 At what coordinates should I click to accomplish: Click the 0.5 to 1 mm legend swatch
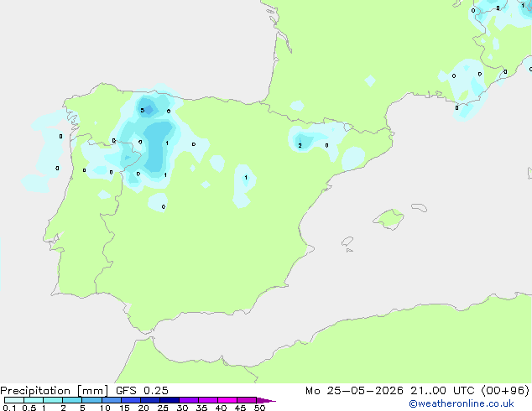tap(34, 400)
